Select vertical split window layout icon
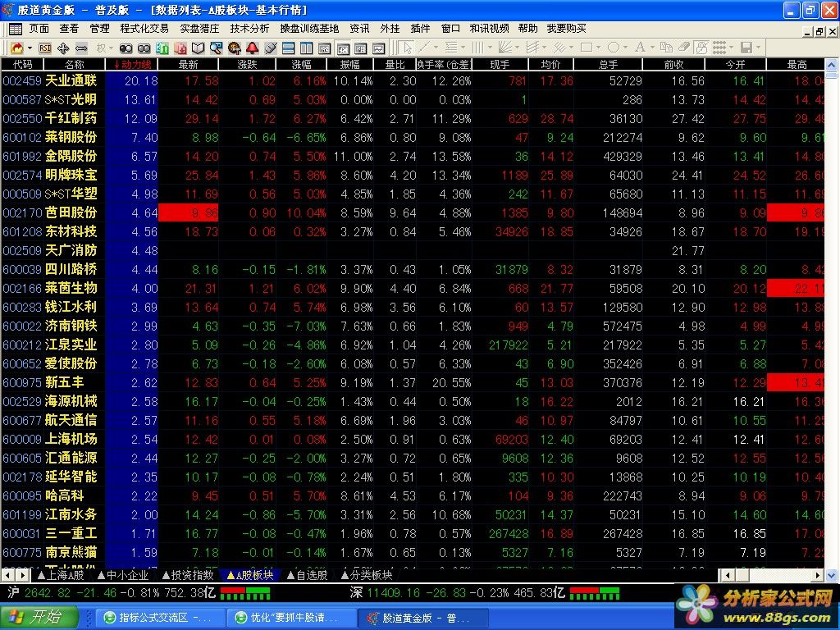Viewport: 840px width, 630px height. click(307, 48)
